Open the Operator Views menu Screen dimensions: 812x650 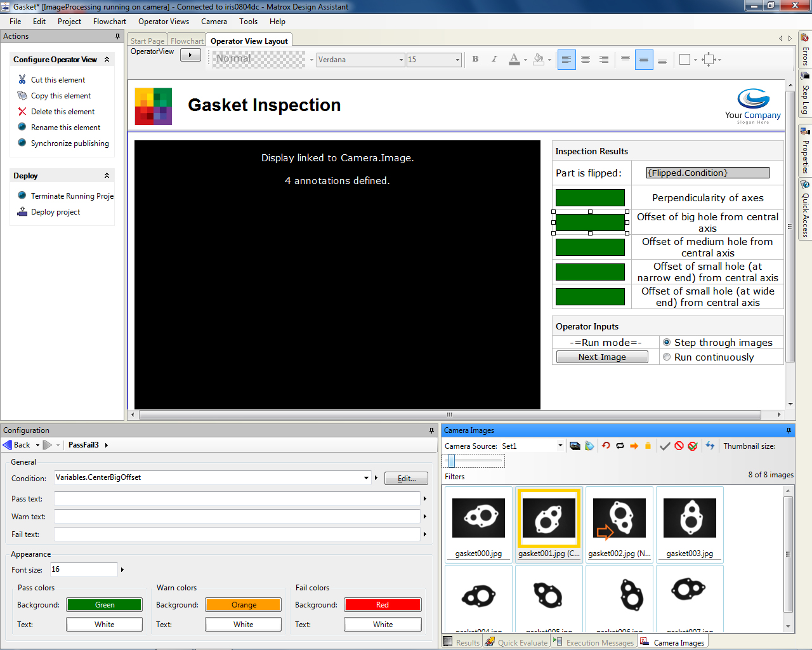point(164,21)
